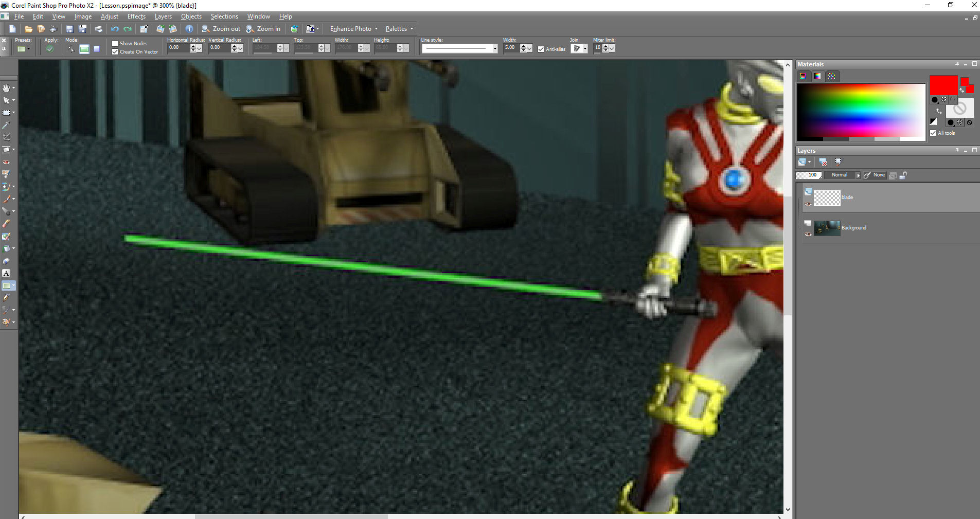Select the Dropper eyedropper tool
This screenshot has width=980, height=519.
pos(6,125)
